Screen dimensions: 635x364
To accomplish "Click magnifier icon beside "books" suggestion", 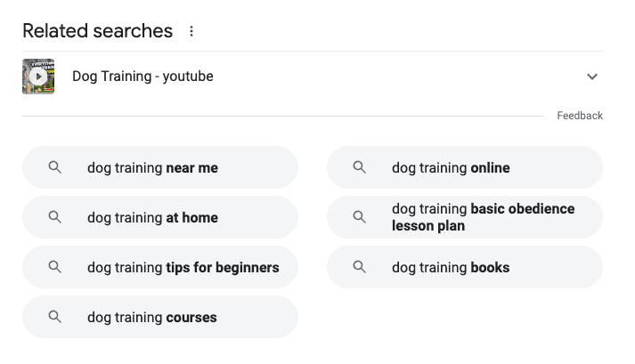I will click(360, 267).
